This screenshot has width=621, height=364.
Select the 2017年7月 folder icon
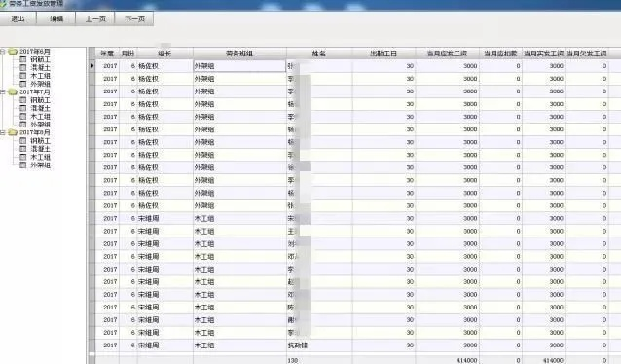(x=13, y=91)
